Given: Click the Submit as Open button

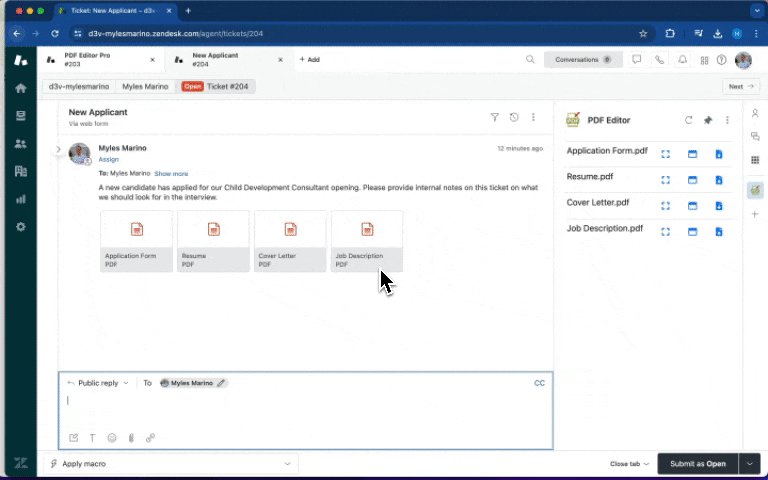Looking at the screenshot, I should [696, 464].
